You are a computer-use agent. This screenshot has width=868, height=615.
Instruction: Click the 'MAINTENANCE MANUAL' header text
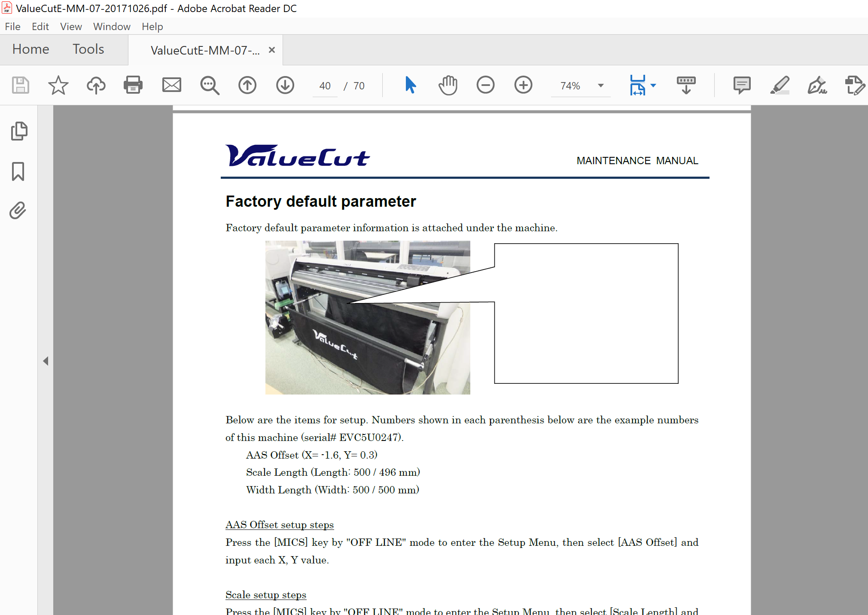click(637, 161)
